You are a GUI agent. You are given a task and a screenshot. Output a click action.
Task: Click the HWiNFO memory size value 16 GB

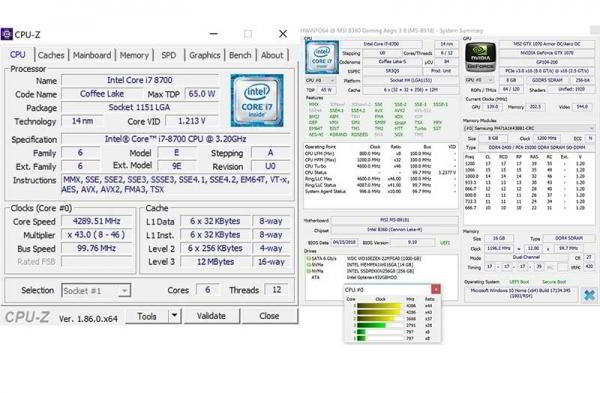click(x=499, y=238)
